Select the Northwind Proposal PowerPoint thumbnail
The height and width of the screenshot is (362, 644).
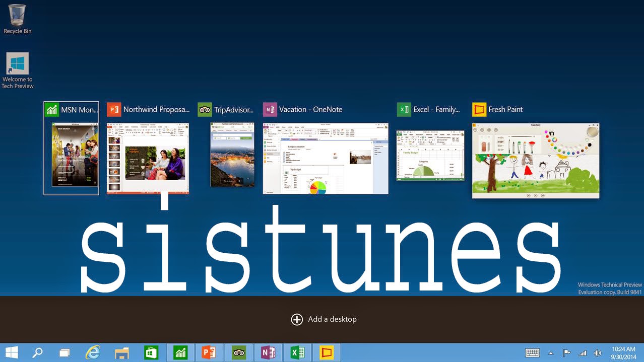coord(148,158)
